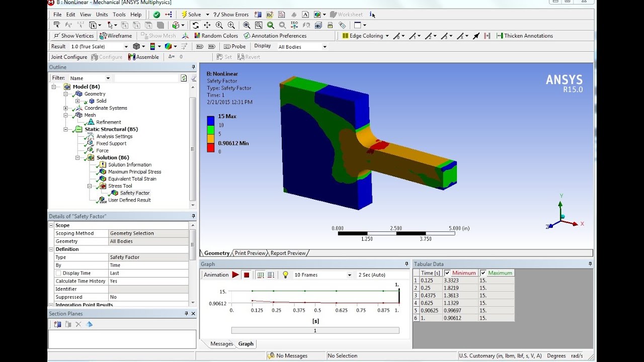The image size is (644, 362).
Task: Open the Filter Name dropdown
Action: pyautogui.click(x=108, y=78)
